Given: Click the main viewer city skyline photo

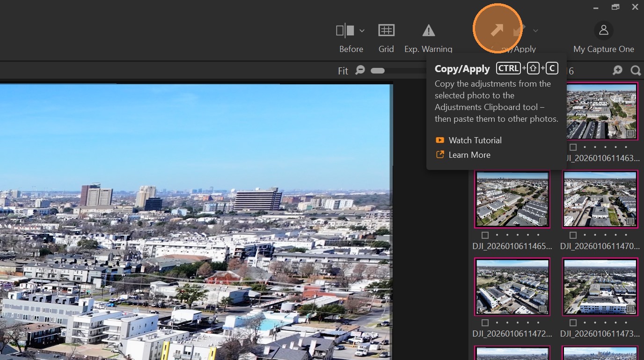Looking at the screenshot, I should [x=196, y=222].
